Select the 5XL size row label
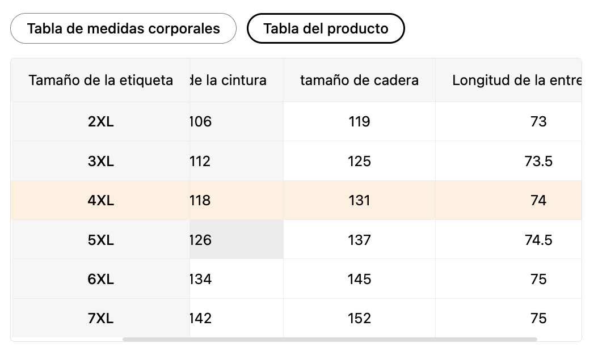This screenshot has width=598, height=364. [101, 240]
